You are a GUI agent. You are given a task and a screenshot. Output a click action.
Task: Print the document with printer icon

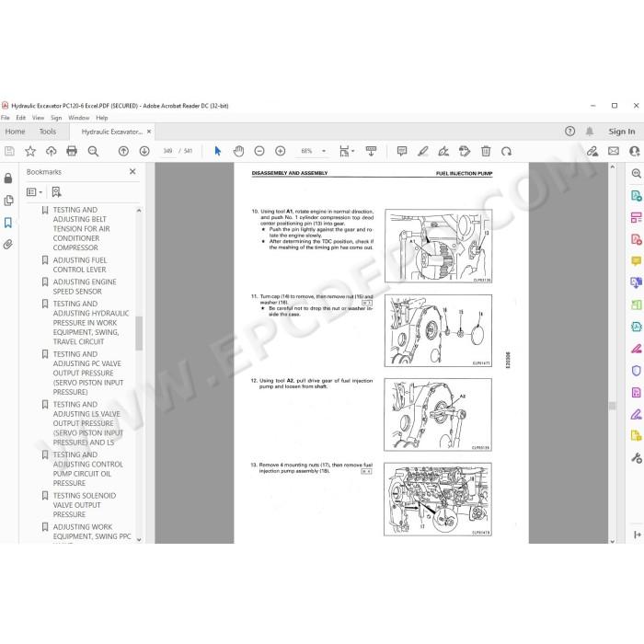point(72,151)
